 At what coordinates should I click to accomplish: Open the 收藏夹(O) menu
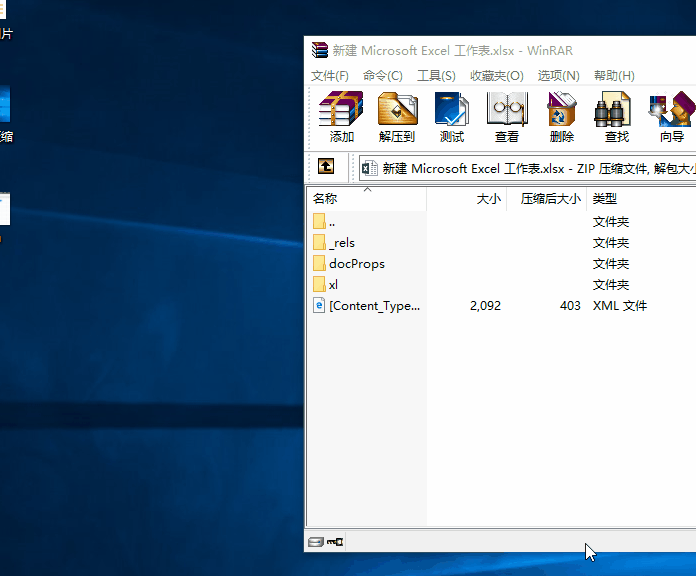pyautogui.click(x=497, y=76)
